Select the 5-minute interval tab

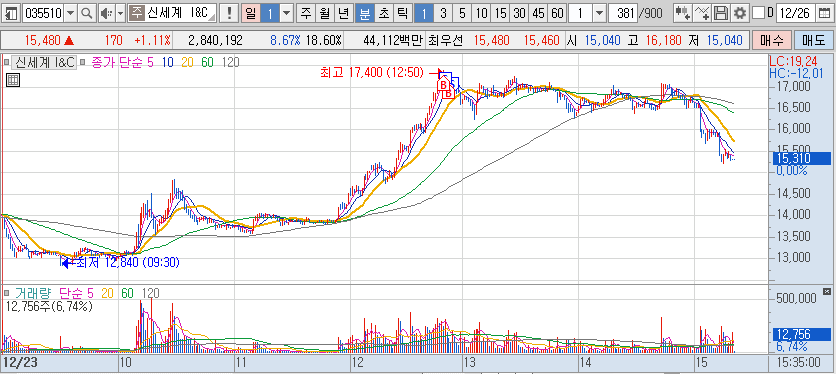pos(462,13)
